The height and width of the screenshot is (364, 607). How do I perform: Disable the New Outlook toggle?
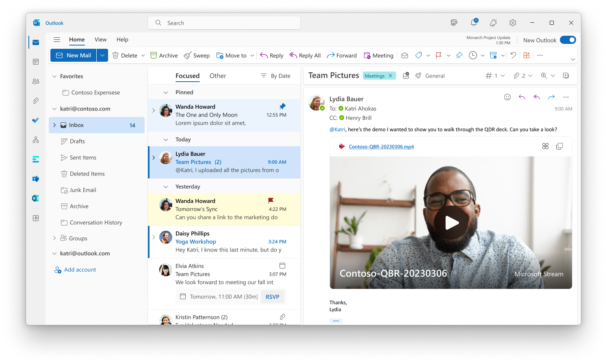(x=568, y=40)
